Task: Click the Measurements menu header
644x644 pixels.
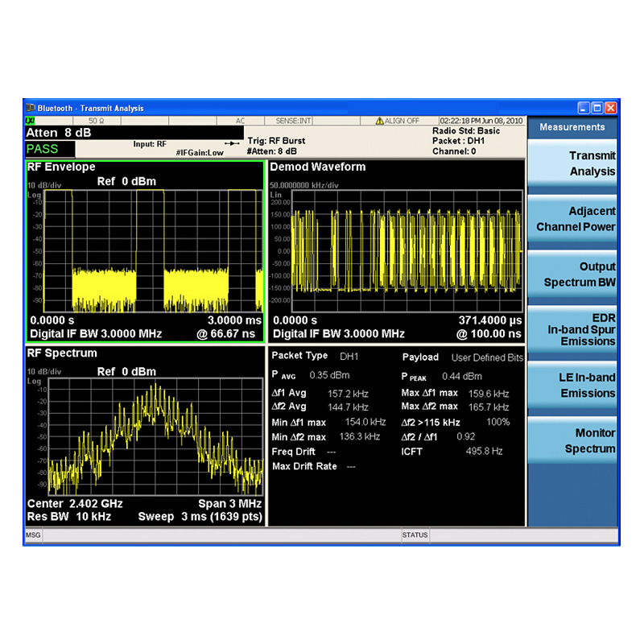Action: coord(572,127)
